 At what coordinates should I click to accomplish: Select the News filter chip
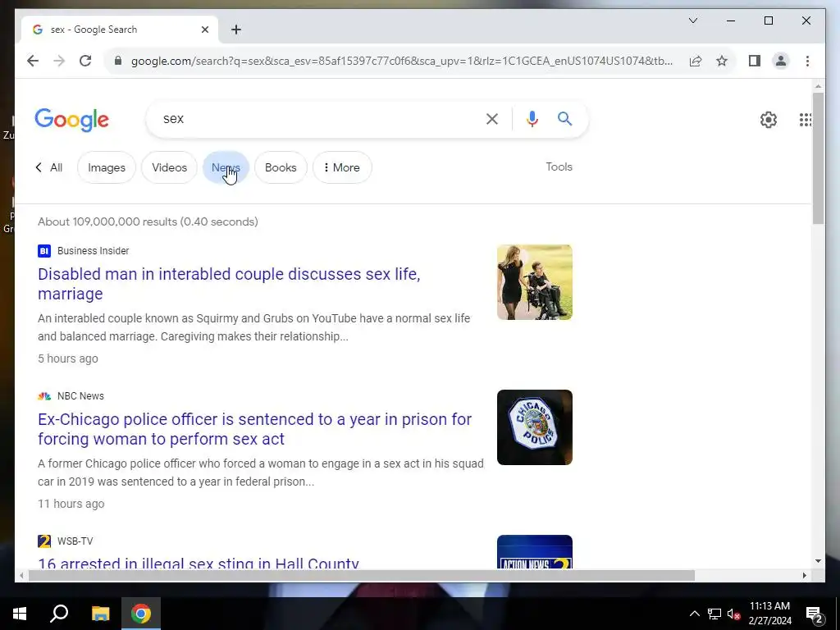(x=226, y=167)
